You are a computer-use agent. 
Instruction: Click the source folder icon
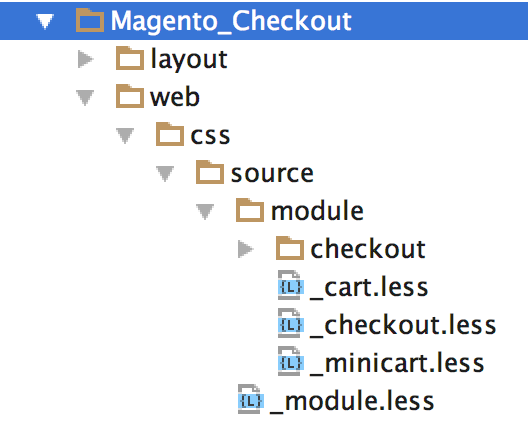(210, 172)
